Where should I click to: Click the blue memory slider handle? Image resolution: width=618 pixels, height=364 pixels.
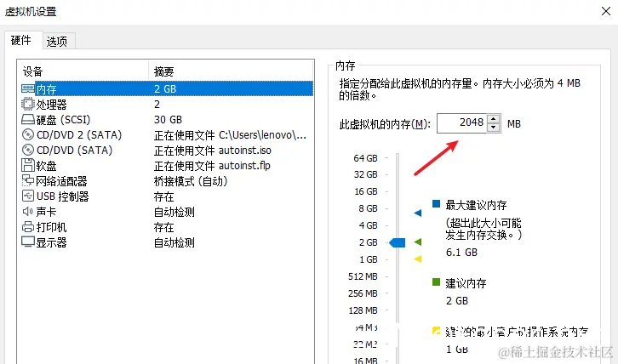[x=398, y=242]
